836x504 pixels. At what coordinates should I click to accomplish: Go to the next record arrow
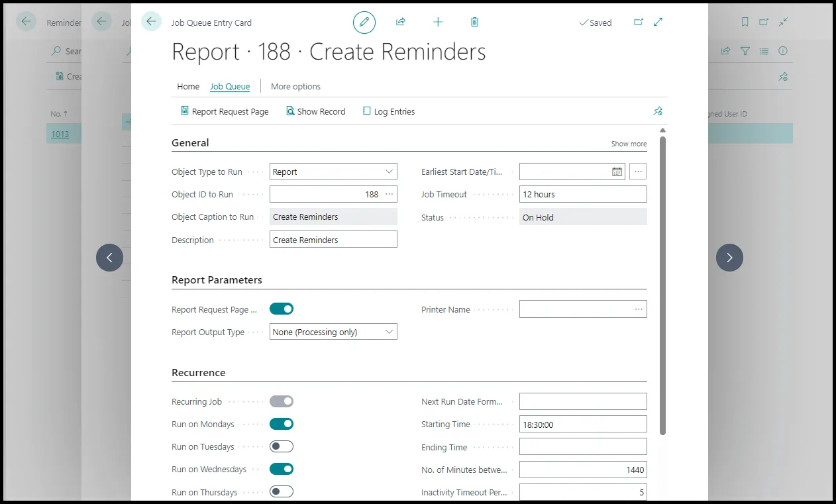(x=729, y=258)
